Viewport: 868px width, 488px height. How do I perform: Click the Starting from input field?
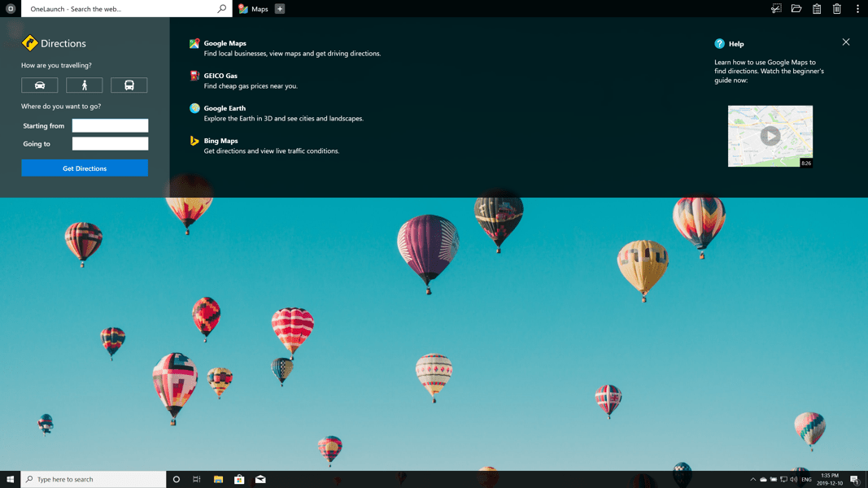pyautogui.click(x=110, y=126)
